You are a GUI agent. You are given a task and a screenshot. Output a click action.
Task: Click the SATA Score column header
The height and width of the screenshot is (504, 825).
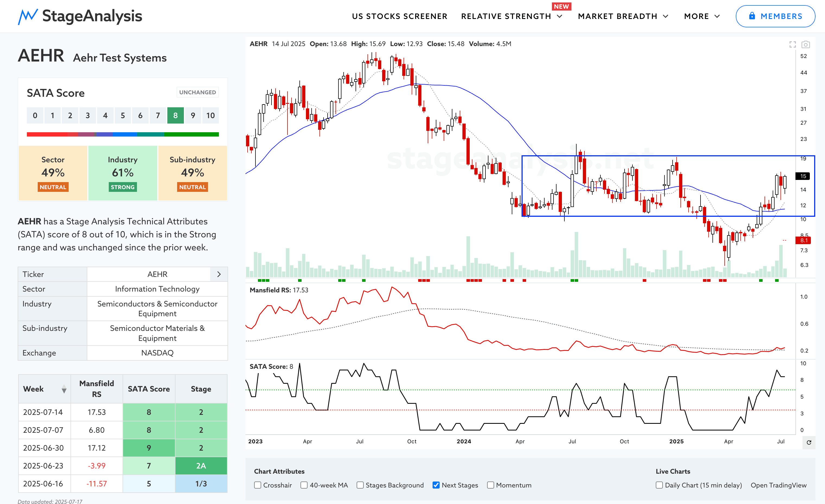click(x=149, y=389)
